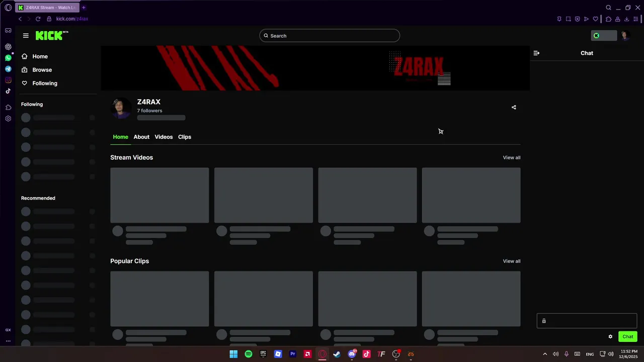The width and height of the screenshot is (644, 362).
Task: Switch the ENG input language
Action: tap(590, 354)
